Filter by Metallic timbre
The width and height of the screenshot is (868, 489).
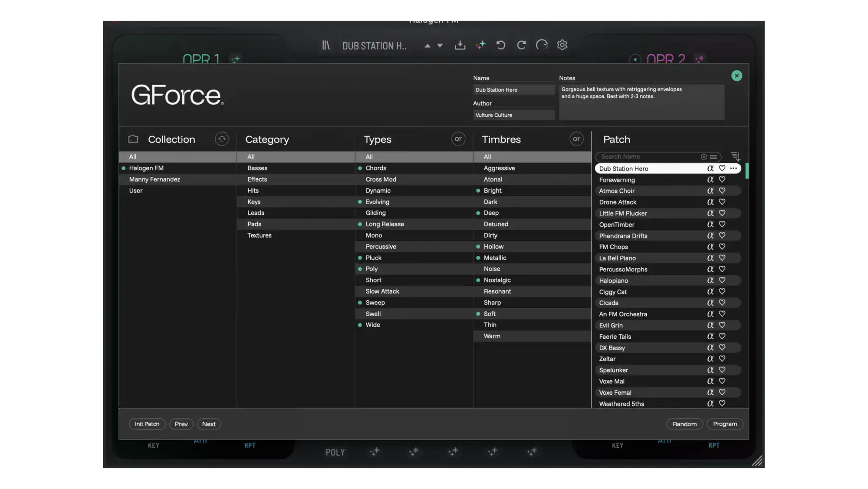point(532,258)
